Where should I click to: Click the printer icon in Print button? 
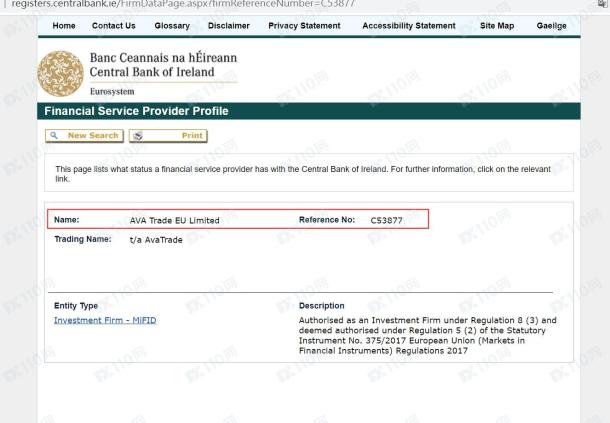pyautogui.click(x=138, y=135)
